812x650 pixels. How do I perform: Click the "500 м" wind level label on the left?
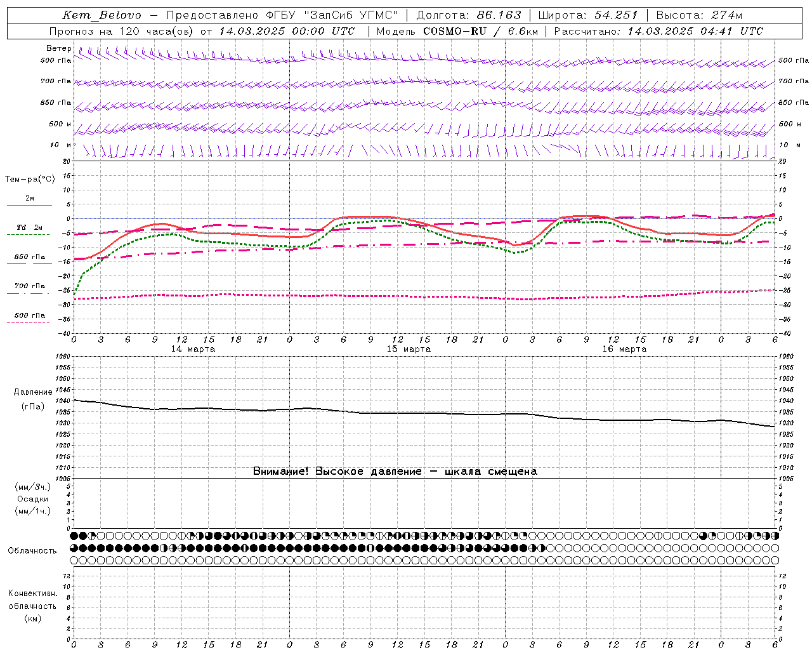[x=61, y=124]
